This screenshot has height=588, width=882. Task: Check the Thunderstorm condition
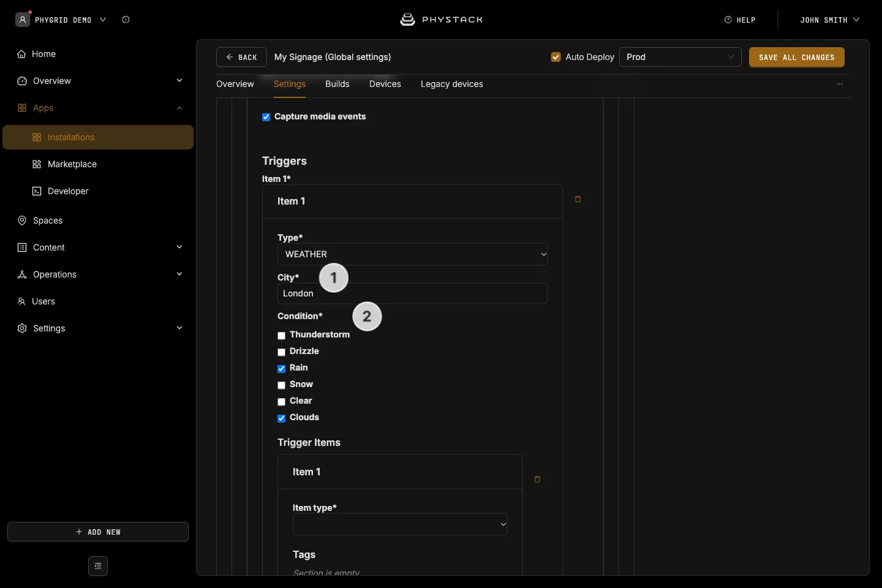tap(281, 336)
